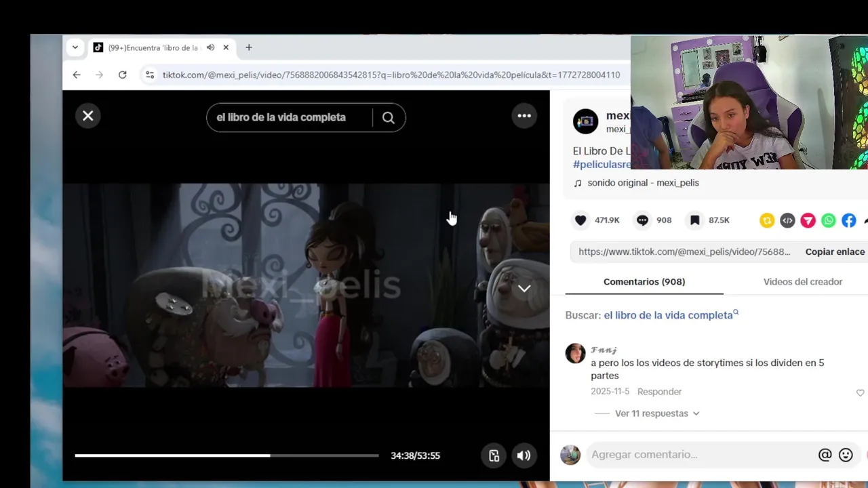Reload the TikTok page
The height and width of the screenshot is (488, 868).
click(x=122, y=75)
